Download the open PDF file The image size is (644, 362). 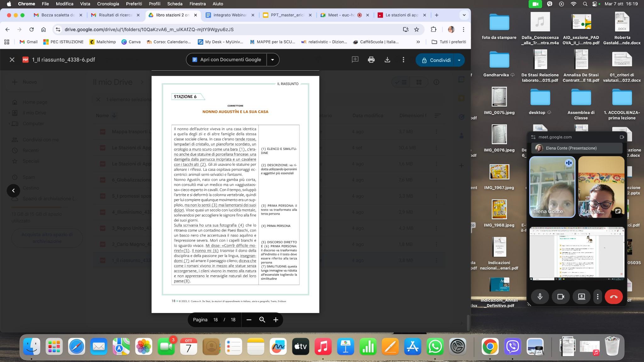click(387, 60)
